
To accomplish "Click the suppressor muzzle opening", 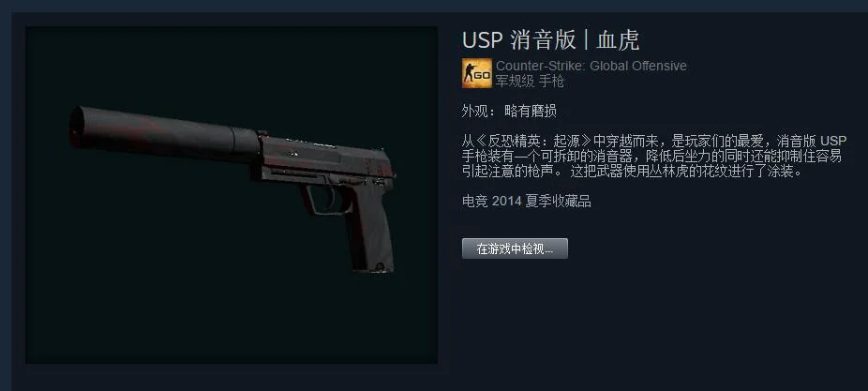I will pyautogui.click(x=77, y=126).
